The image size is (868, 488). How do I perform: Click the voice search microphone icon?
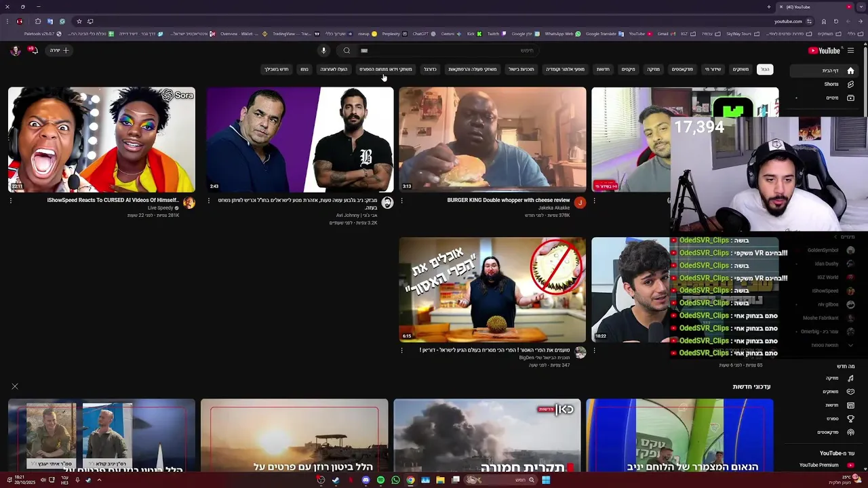click(323, 50)
